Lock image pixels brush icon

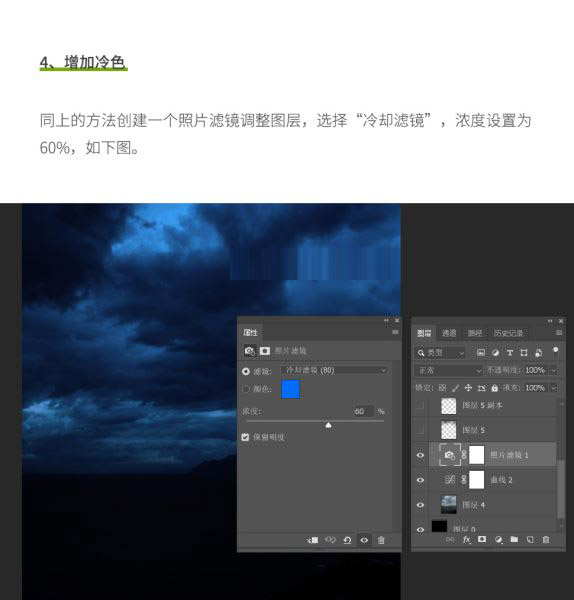pos(455,388)
